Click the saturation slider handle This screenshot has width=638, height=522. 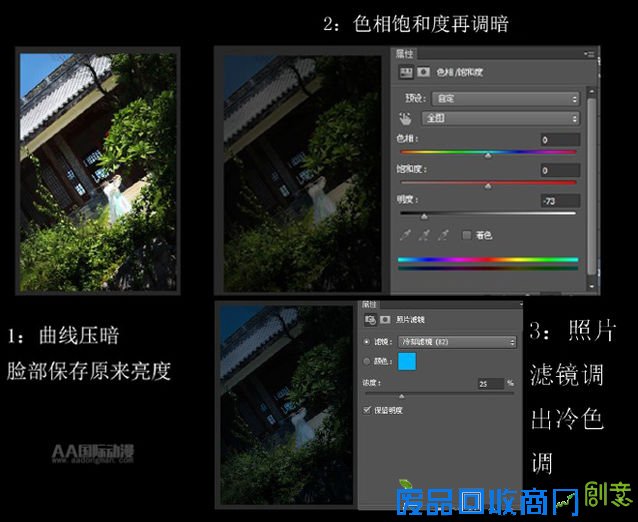point(488,186)
